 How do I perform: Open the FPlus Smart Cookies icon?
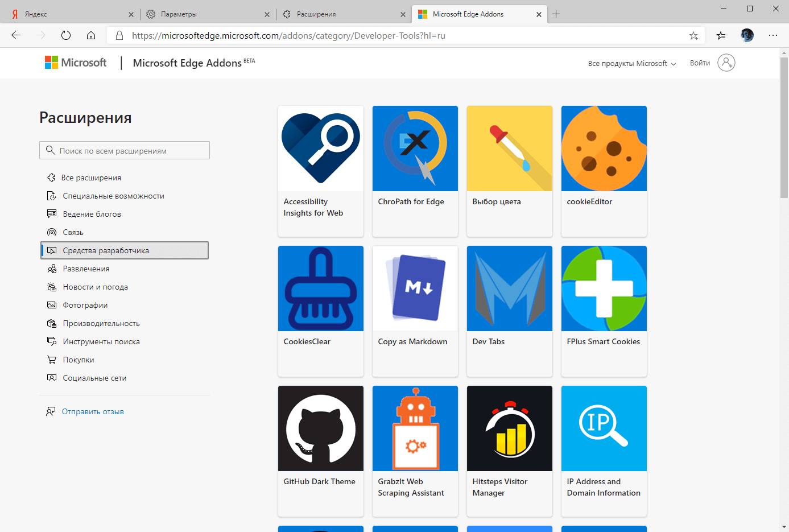[x=604, y=288]
